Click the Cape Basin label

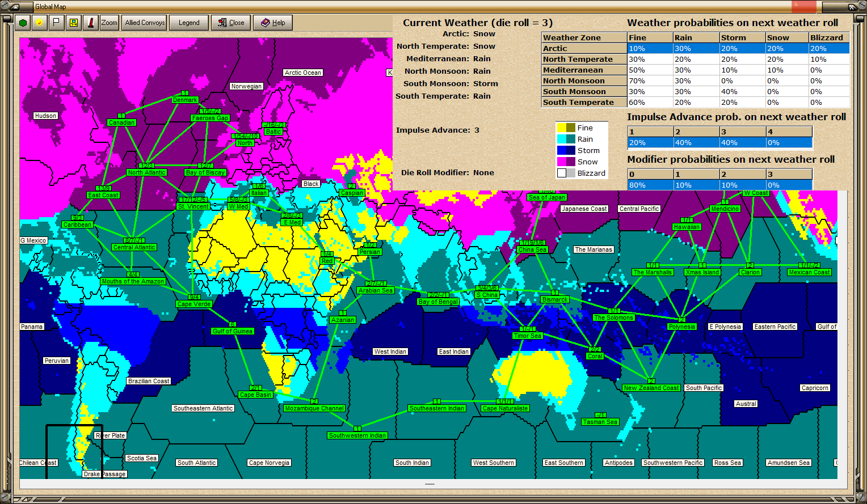[x=255, y=395]
